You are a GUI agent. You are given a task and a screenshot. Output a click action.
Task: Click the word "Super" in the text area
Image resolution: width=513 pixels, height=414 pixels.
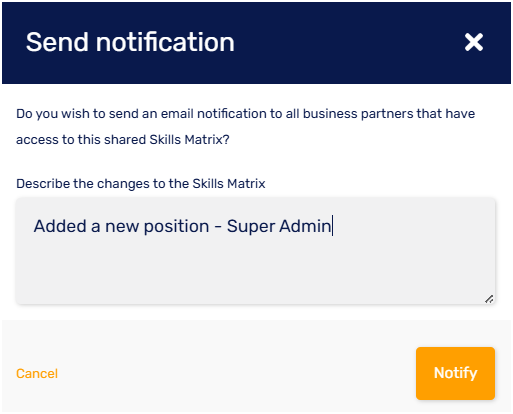(251, 227)
